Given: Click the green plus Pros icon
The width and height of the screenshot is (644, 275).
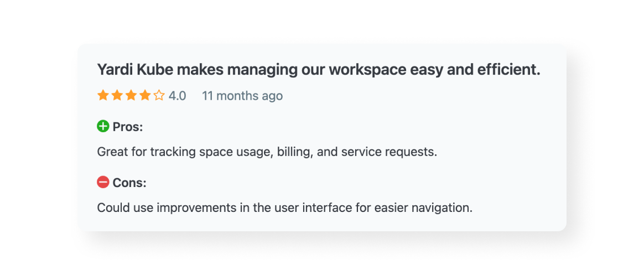Looking at the screenshot, I should (x=103, y=127).
